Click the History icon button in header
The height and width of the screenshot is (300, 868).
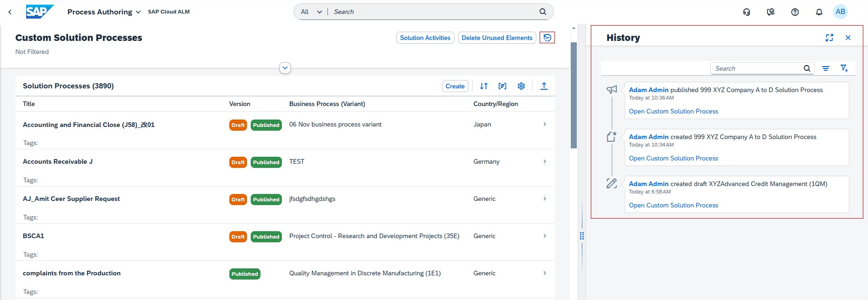pos(547,38)
